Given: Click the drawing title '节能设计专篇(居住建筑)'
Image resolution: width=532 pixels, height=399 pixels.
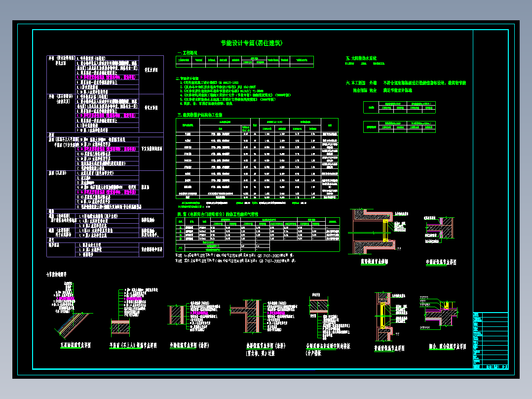Looking at the screenshot, I should coord(251,43).
